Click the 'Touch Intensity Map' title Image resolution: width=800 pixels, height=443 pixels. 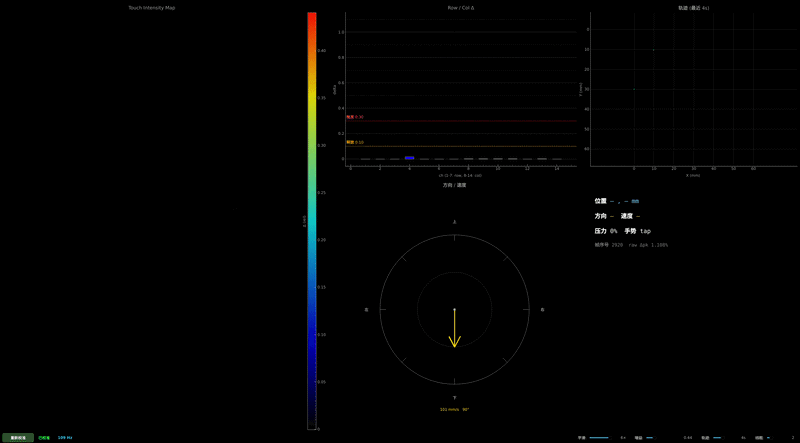[x=152, y=8]
